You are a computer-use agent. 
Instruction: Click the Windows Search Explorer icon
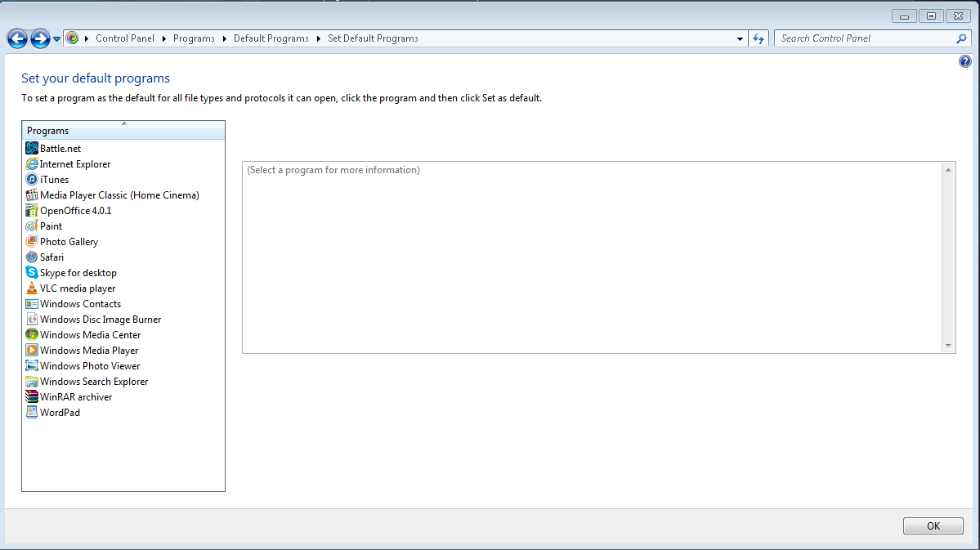coord(32,382)
